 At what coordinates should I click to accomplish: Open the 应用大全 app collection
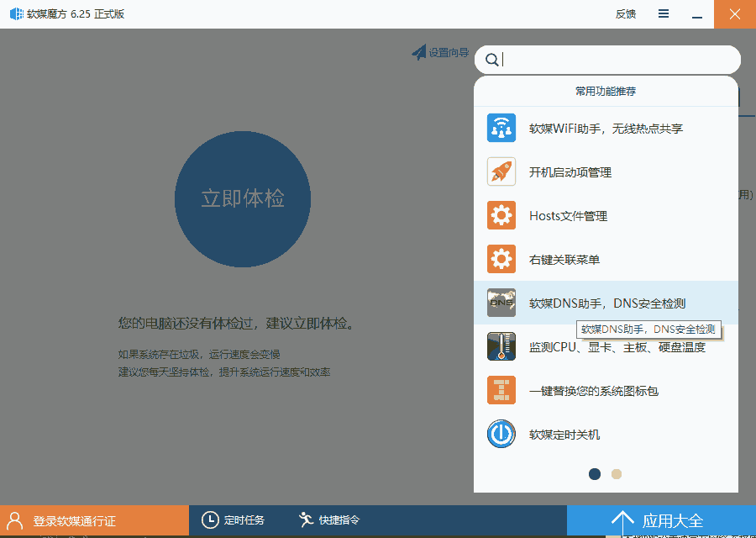[662, 521]
